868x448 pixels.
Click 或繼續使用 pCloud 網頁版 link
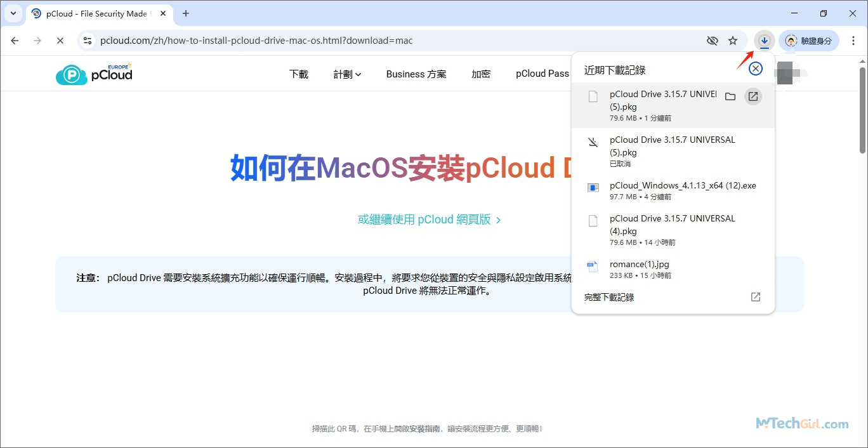click(x=430, y=220)
